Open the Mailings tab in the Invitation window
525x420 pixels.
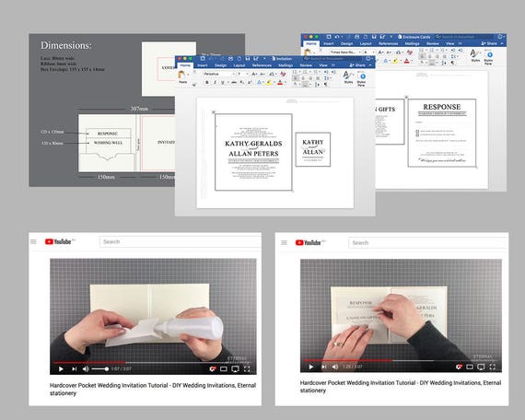tap(286, 65)
